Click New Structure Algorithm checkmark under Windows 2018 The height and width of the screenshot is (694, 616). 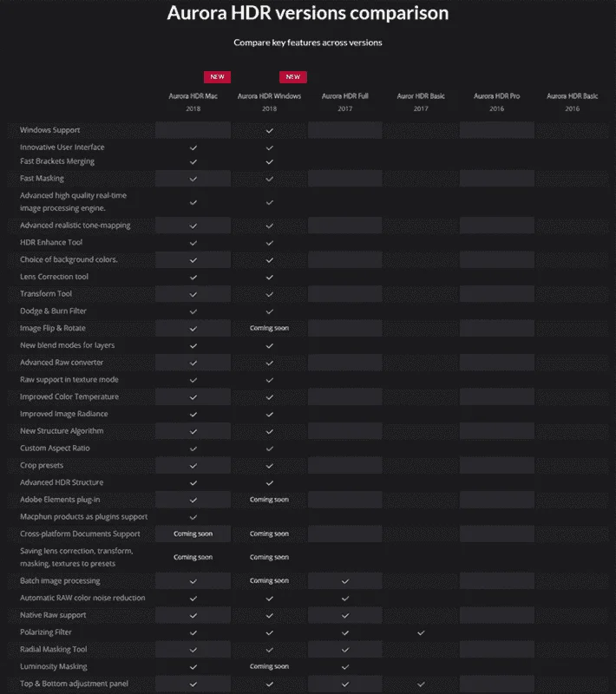click(x=269, y=431)
